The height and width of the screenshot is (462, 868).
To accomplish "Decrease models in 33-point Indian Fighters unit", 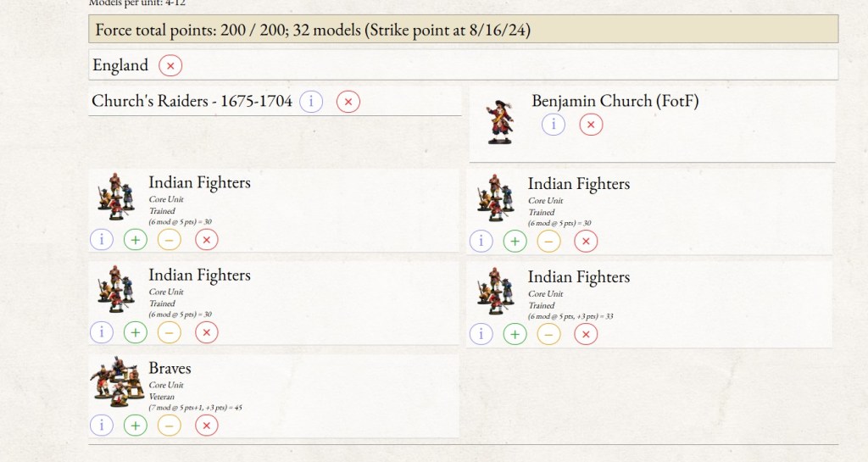I will pyautogui.click(x=548, y=334).
